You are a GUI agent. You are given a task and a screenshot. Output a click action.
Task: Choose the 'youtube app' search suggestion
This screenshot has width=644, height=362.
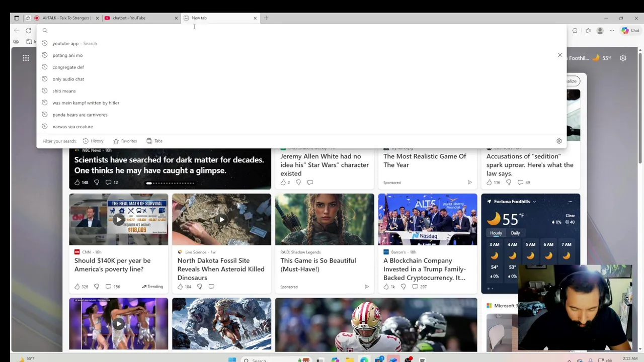coord(301,43)
